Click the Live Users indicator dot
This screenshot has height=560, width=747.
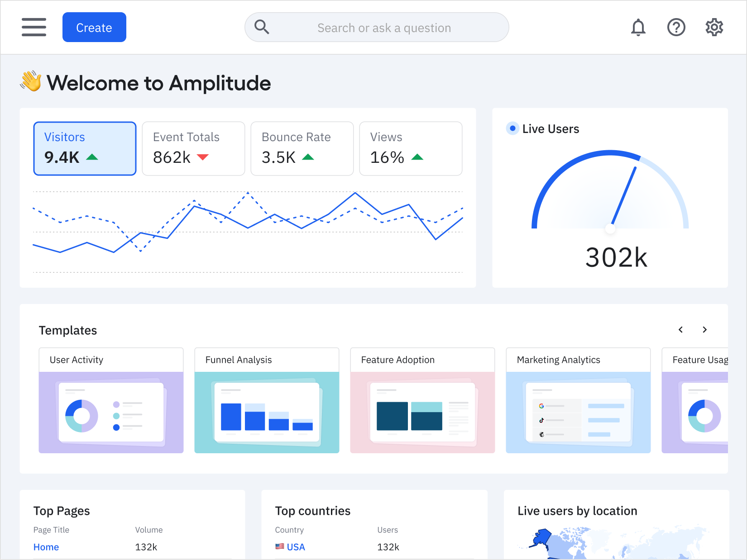[512, 128]
